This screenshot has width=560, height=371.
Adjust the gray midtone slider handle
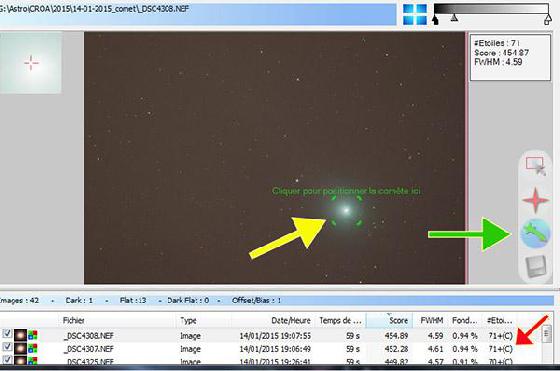[x=454, y=17]
